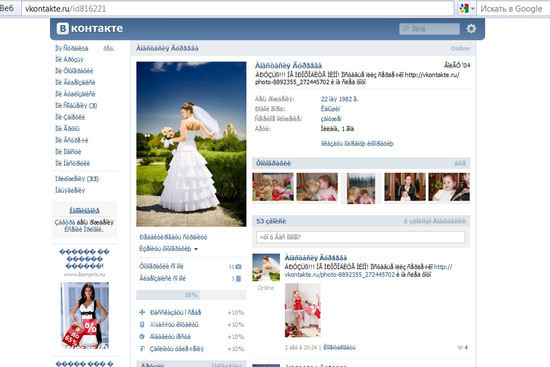
Task: Open the settings gear icon in the header
Action: [471, 28]
